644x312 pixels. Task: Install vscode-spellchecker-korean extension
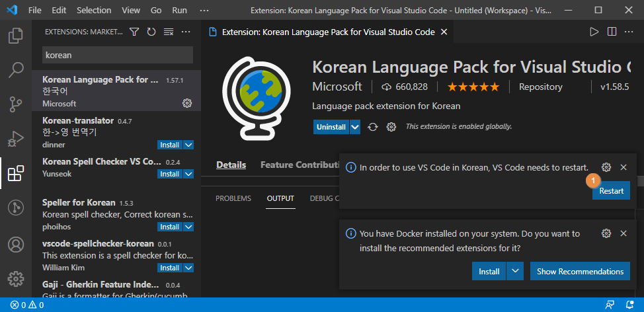point(170,268)
